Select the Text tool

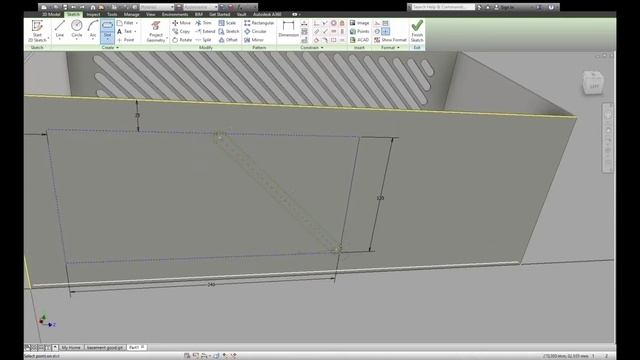point(125,31)
